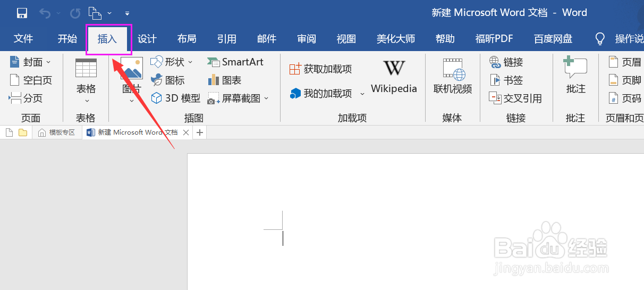Insert a 交叉引用 cross-reference
This screenshot has width=644, height=290.
tap(515, 98)
